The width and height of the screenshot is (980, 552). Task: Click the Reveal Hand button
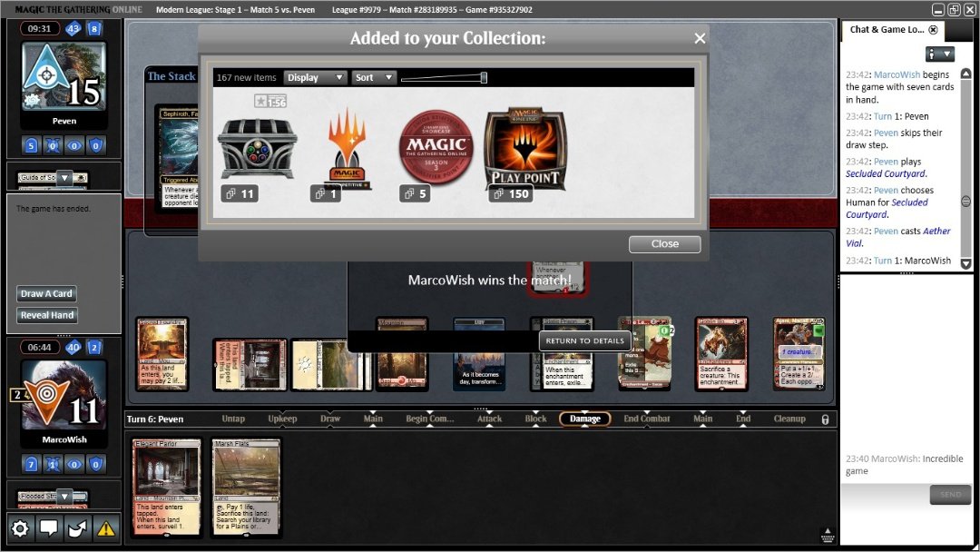(47, 315)
